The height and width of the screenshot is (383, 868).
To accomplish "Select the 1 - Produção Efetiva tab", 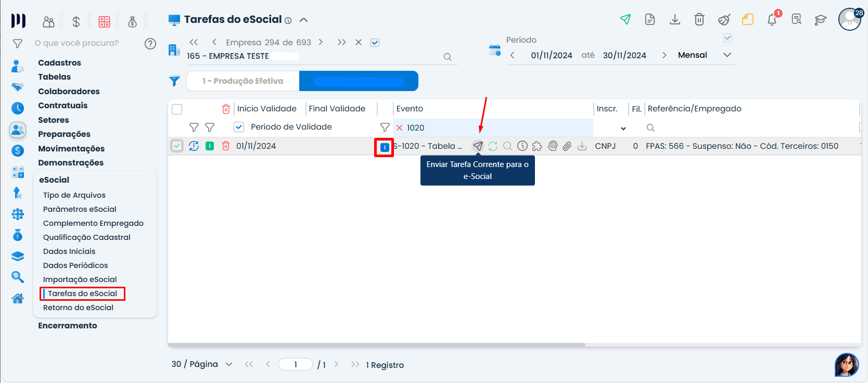I will click(243, 81).
